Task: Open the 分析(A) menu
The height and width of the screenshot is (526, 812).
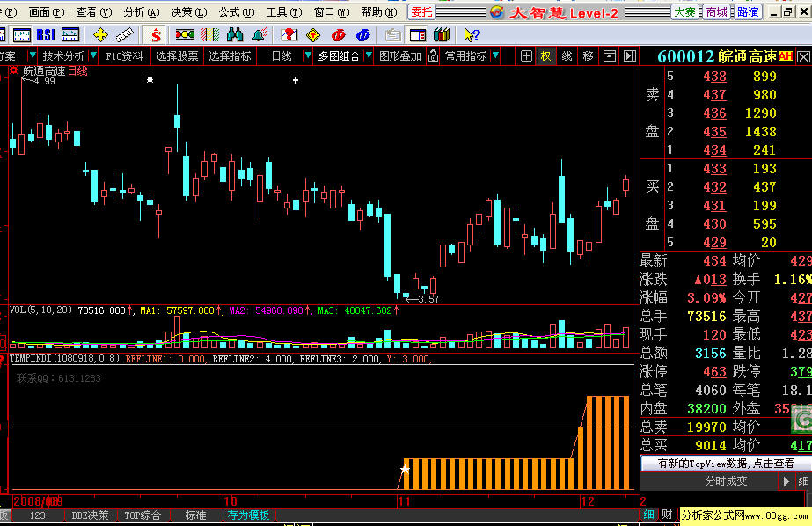Action: click(x=142, y=12)
